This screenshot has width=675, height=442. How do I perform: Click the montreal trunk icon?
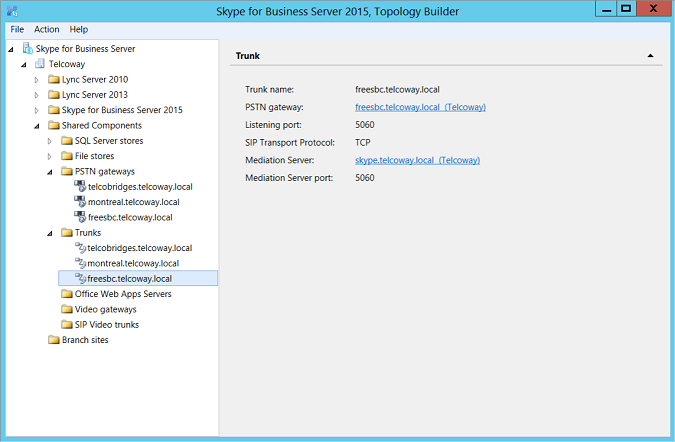pos(80,263)
